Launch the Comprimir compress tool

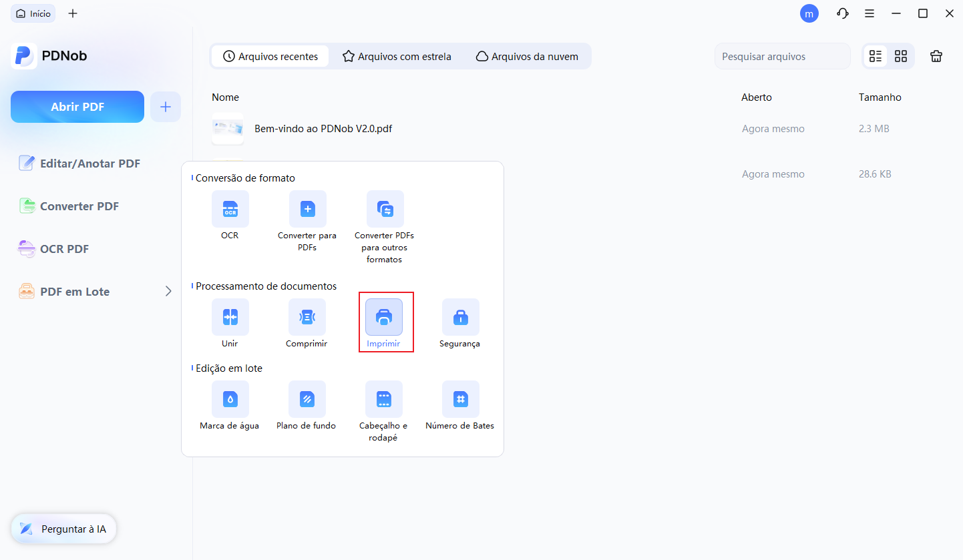click(307, 317)
